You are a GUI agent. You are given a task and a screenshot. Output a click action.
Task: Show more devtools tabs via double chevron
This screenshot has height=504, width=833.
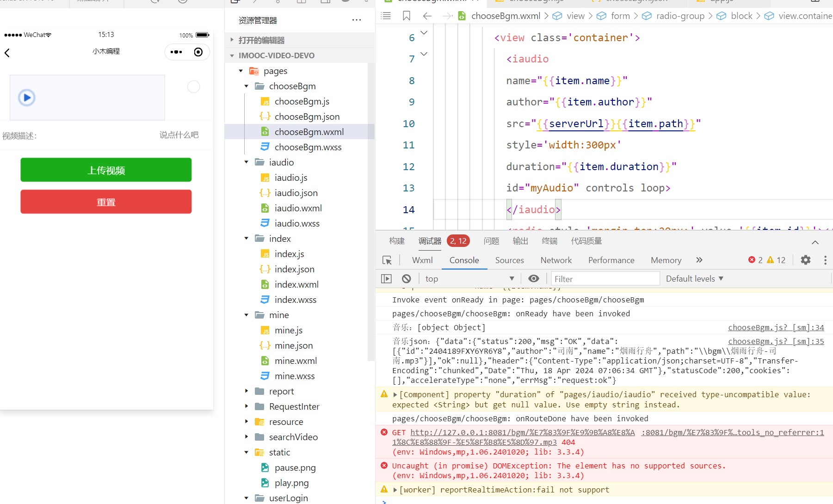click(699, 260)
